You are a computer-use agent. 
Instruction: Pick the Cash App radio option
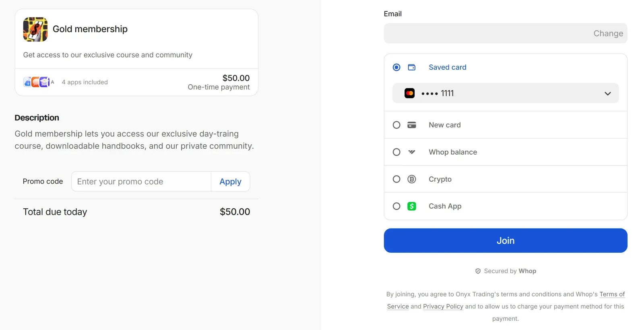[396, 206]
